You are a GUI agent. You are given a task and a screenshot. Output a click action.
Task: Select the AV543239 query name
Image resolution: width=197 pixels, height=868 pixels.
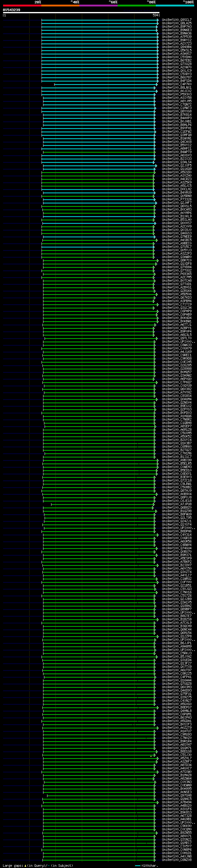(x=11, y=10)
